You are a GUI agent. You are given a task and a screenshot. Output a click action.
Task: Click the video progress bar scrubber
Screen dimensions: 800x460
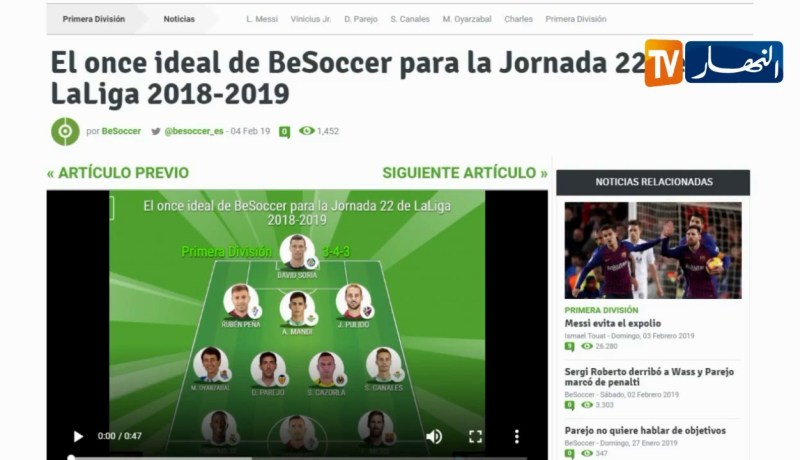(x=71, y=457)
